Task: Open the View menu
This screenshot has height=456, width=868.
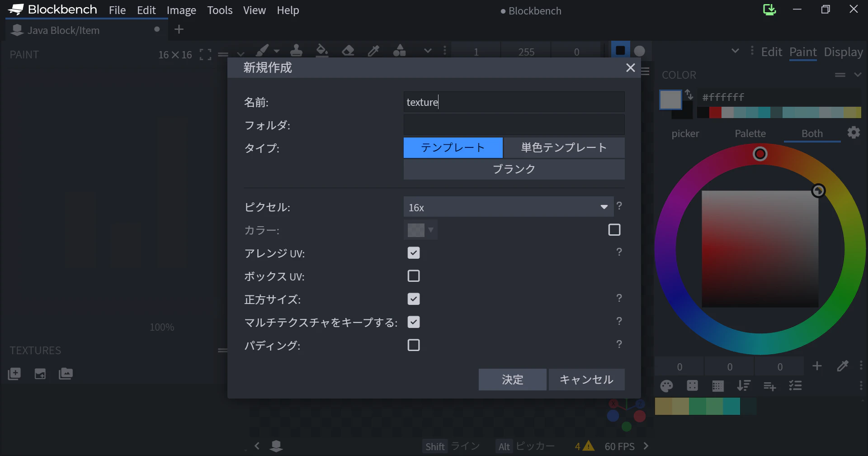Action: [x=255, y=10]
